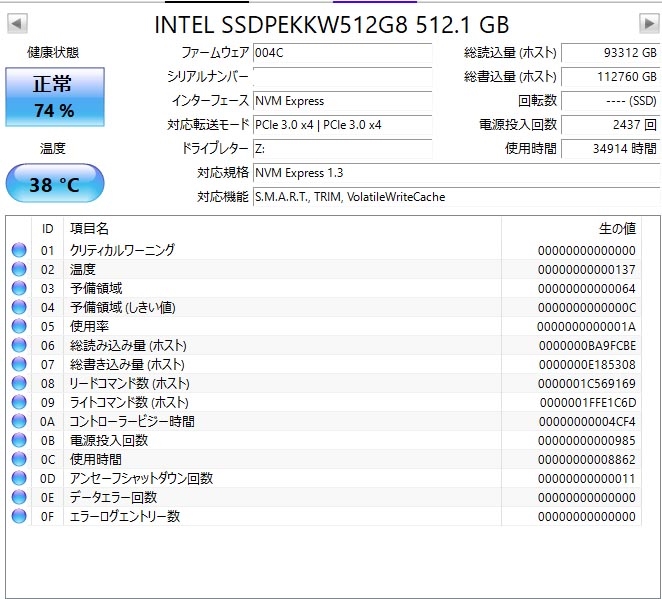Click status orb next to 総書き込み量 (ホスト) row

point(18,365)
